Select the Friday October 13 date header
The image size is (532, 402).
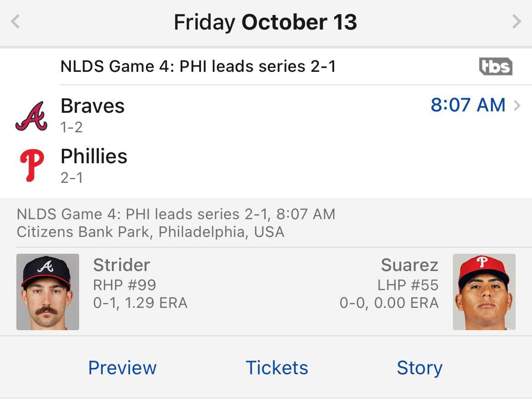[265, 21]
